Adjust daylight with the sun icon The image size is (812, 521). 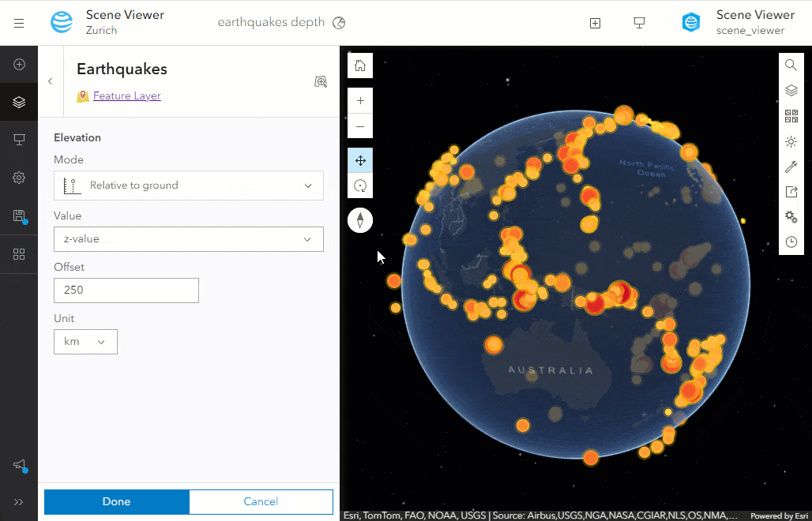tap(791, 141)
